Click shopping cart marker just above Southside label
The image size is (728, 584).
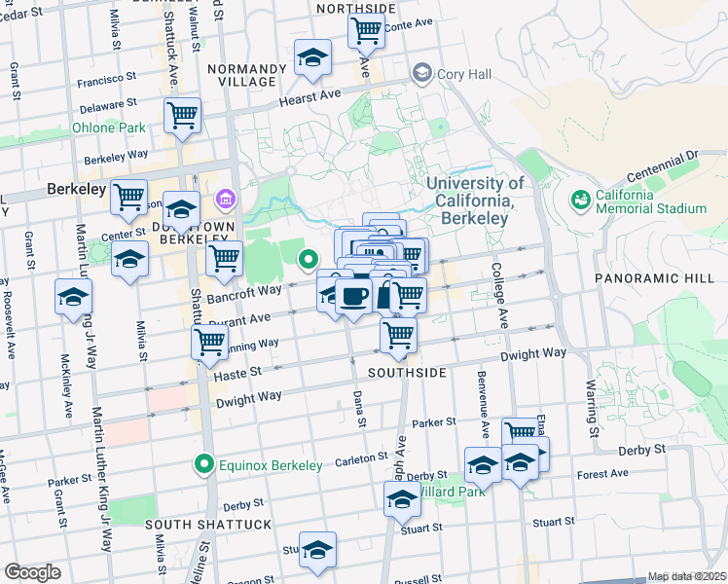click(x=398, y=335)
